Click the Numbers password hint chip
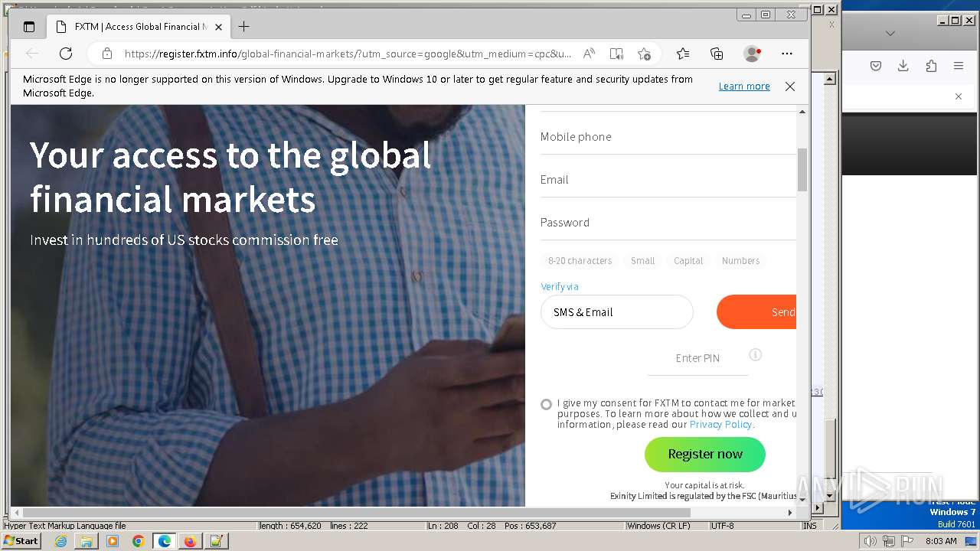This screenshot has width=980, height=551. [740, 261]
